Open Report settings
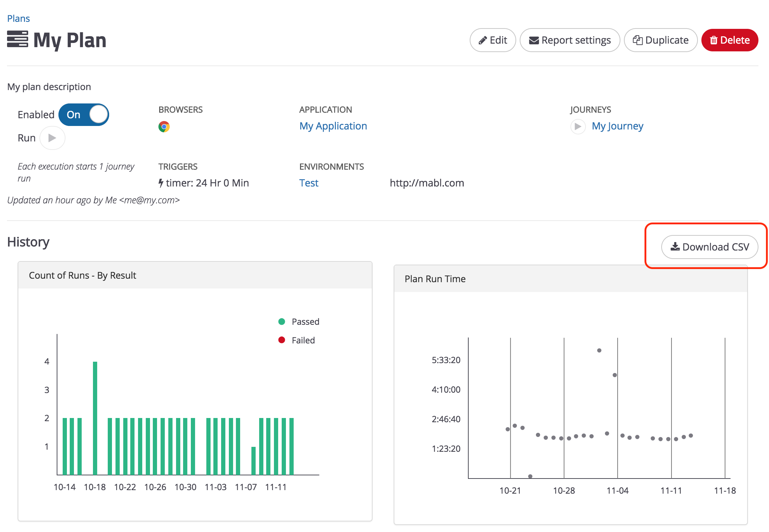The width and height of the screenshot is (769, 532). point(570,40)
